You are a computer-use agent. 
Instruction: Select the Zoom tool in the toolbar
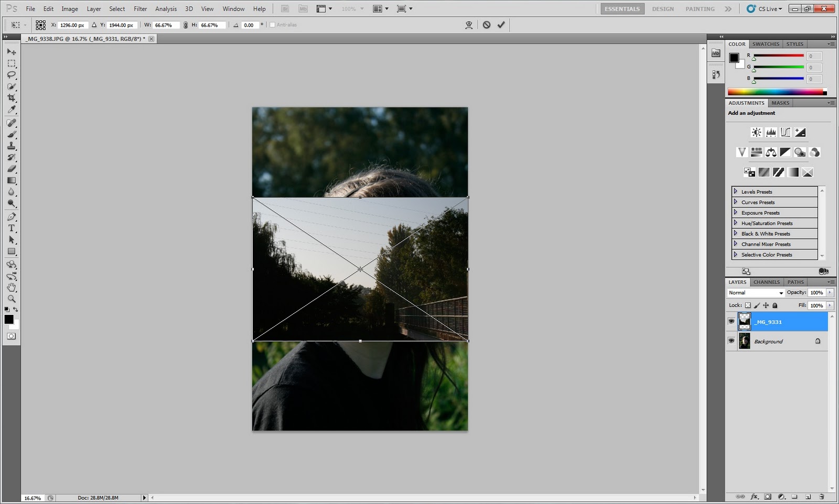pyautogui.click(x=11, y=299)
